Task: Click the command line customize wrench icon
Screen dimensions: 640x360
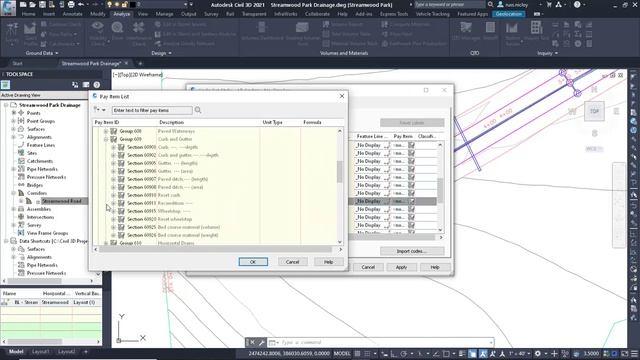Action: coord(262,342)
